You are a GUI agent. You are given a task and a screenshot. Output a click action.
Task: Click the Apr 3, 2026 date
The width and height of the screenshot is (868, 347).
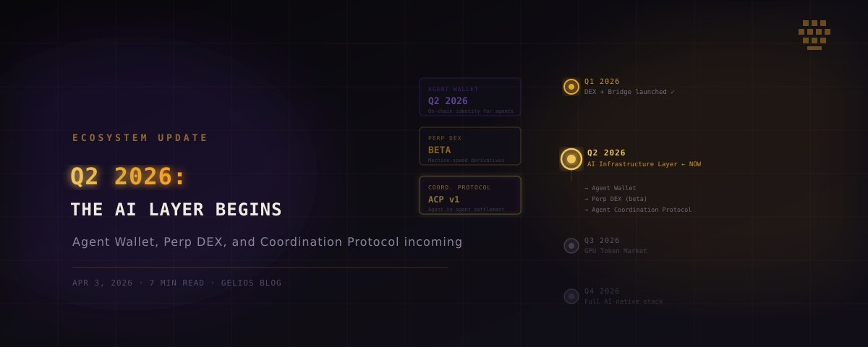click(x=103, y=283)
